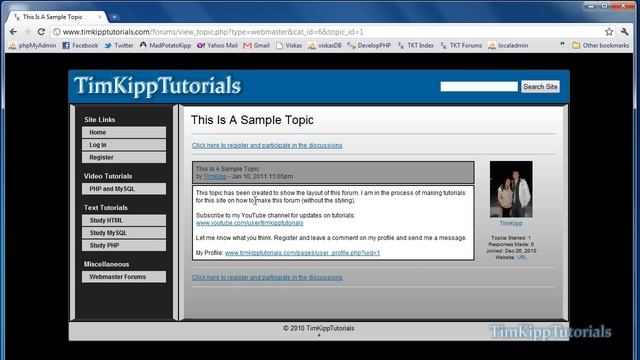Image resolution: width=640 pixels, height=360 pixels.
Task: Open Other bookmarks folder
Action: 600,45
